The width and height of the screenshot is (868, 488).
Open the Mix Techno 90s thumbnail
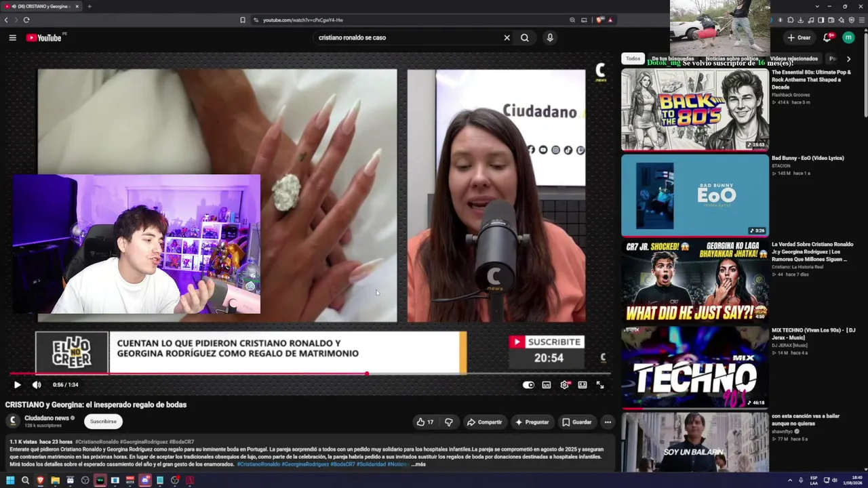coord(695,367)
